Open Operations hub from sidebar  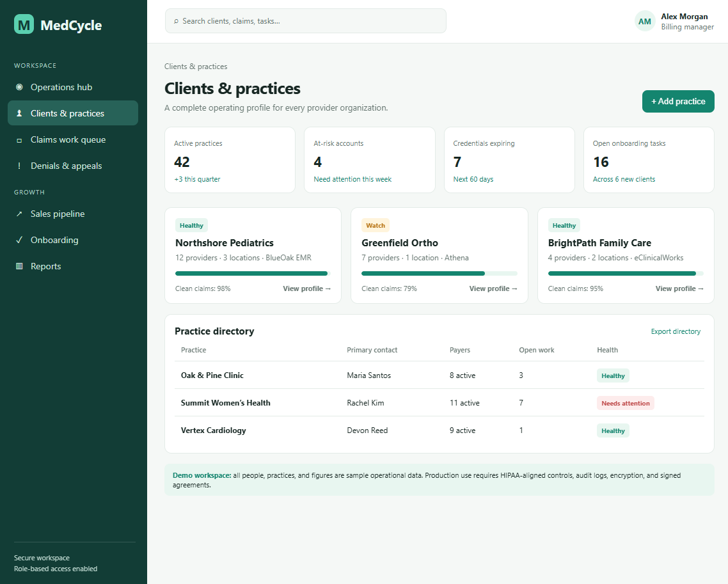coord(73,87)
